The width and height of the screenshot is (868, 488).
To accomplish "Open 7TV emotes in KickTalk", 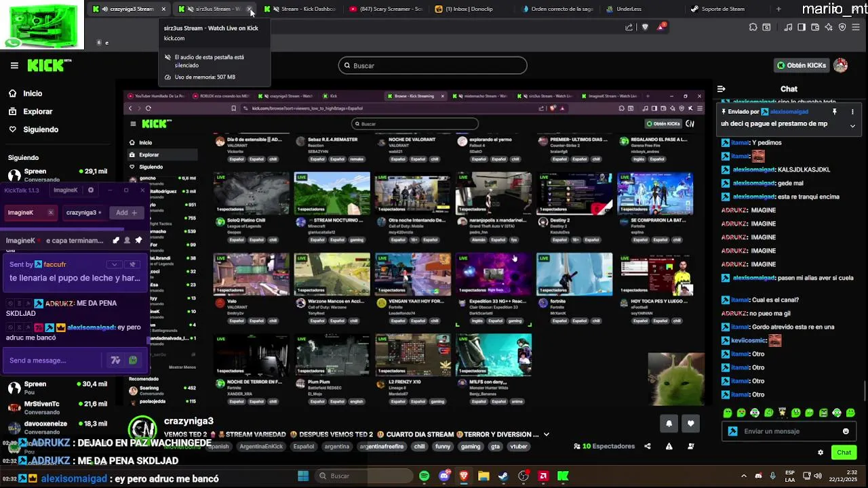I will (116, 361).
